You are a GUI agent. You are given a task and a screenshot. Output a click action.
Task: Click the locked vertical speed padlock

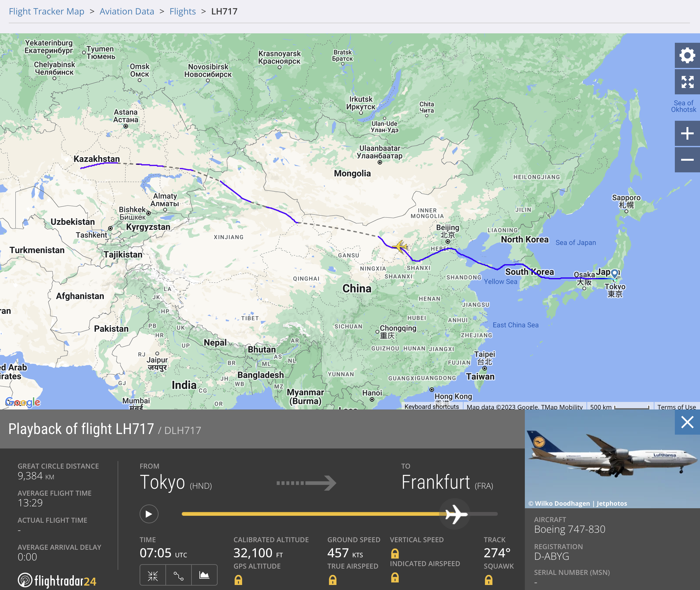pyautogui.click(x=395, y=554)
